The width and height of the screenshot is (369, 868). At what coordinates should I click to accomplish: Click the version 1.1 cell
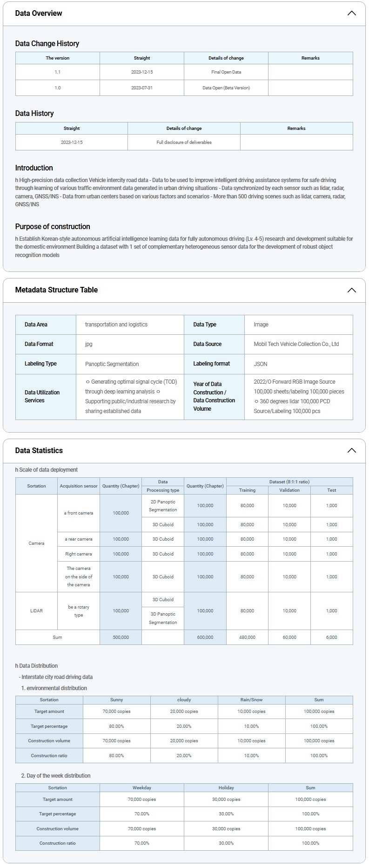pos(57,72)
